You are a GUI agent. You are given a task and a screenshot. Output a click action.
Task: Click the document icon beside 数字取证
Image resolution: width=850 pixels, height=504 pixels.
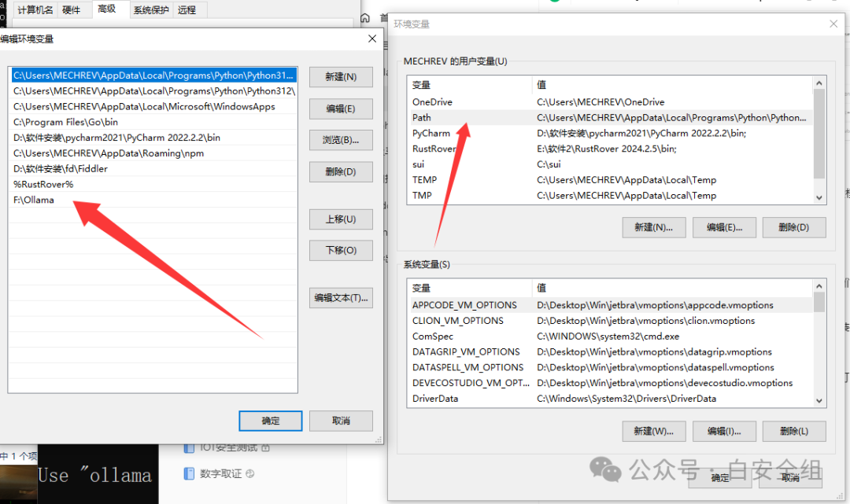pyautogui.click(x=189, y=473)
